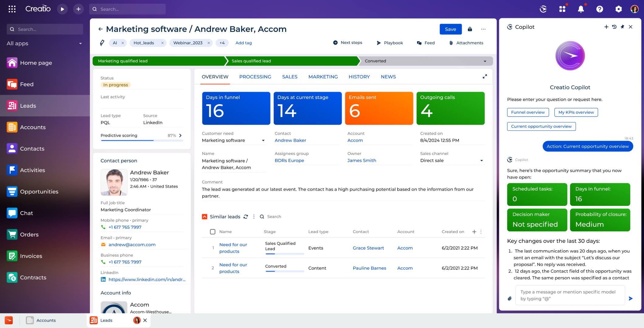Click the Save button
The height and width of the screenshot is (328, 644).
point(450,29)
